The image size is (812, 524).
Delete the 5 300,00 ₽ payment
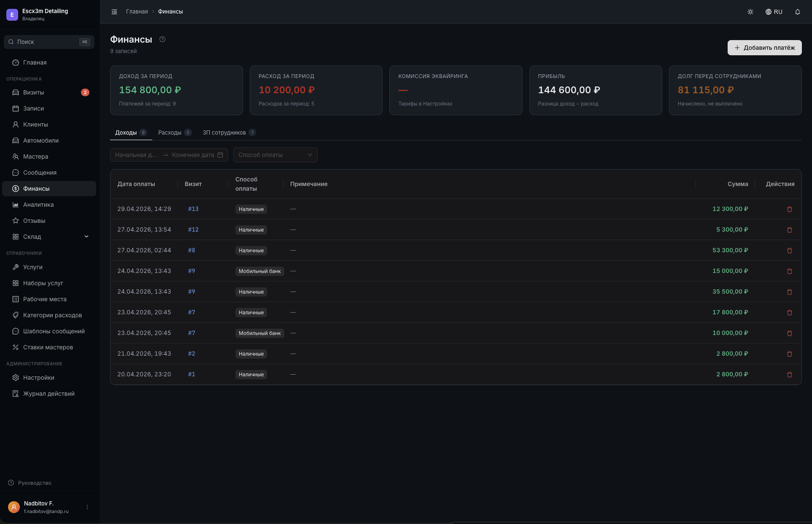click(x=790, y=230)
